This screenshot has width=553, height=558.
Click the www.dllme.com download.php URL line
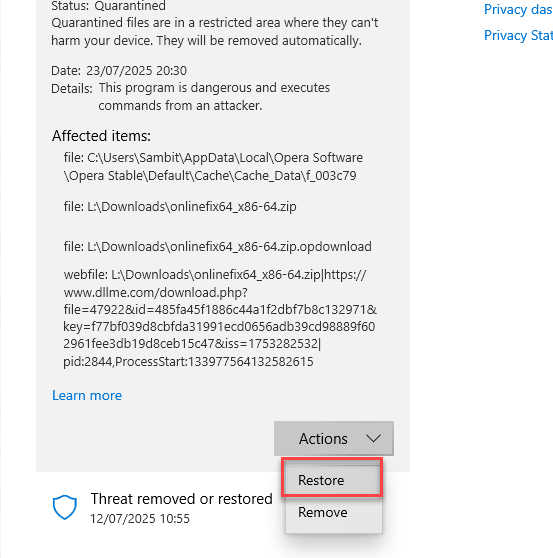click(156, 293)
